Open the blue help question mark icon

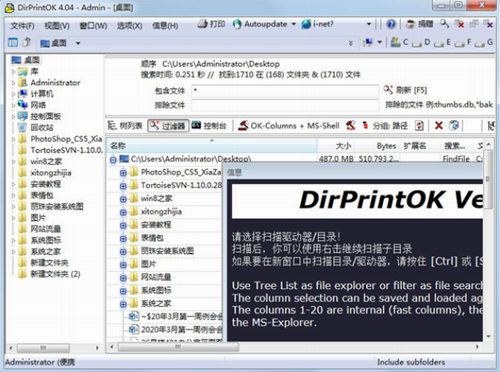391,24
